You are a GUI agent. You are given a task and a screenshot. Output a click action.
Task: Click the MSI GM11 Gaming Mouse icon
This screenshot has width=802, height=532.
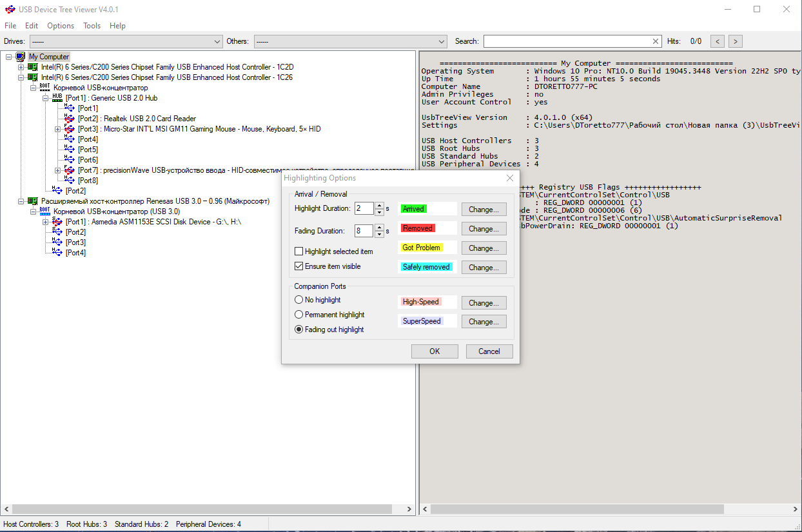[70, 129]
